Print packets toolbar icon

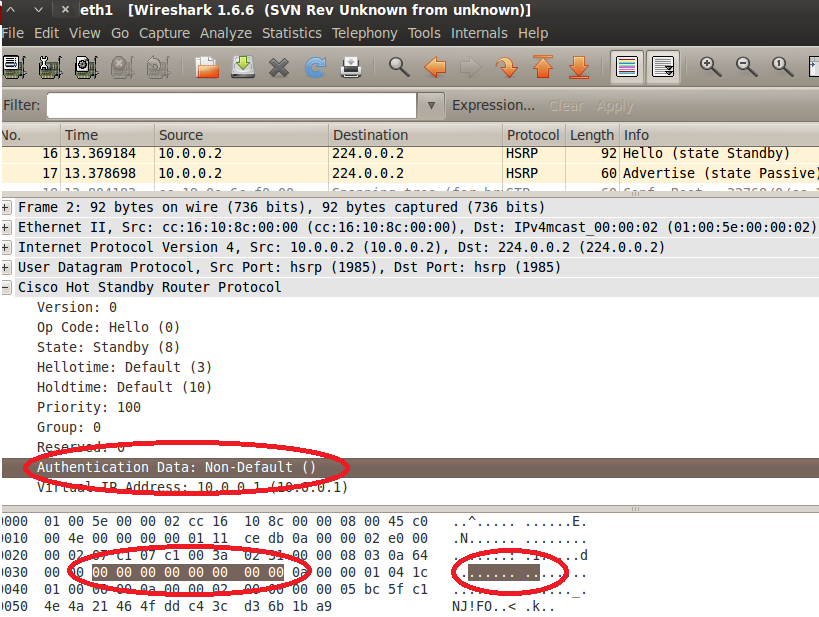351,67
